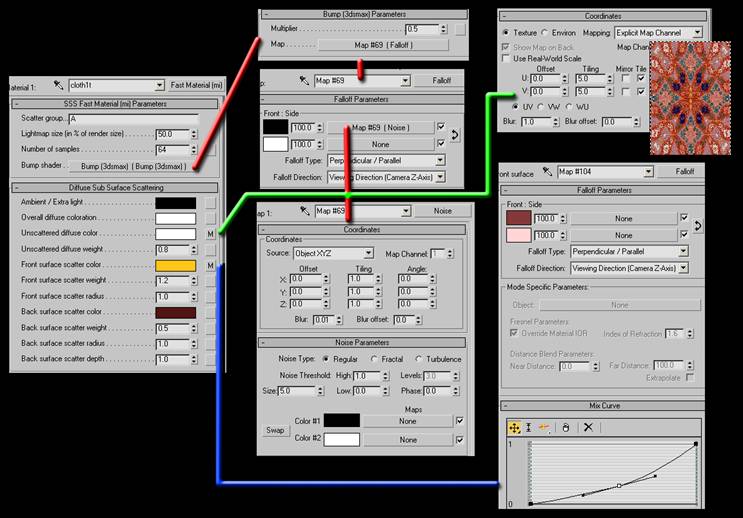The image size is (743, 518).
Task: Click the Scale point tool in Mix Curve
Action: point(529,427)
